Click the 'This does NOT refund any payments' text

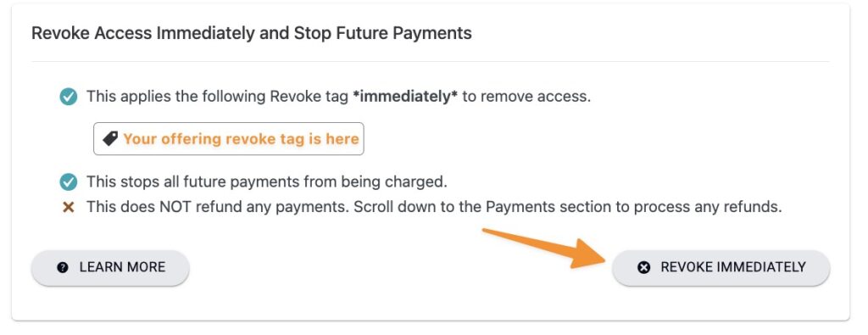point(218,208)
